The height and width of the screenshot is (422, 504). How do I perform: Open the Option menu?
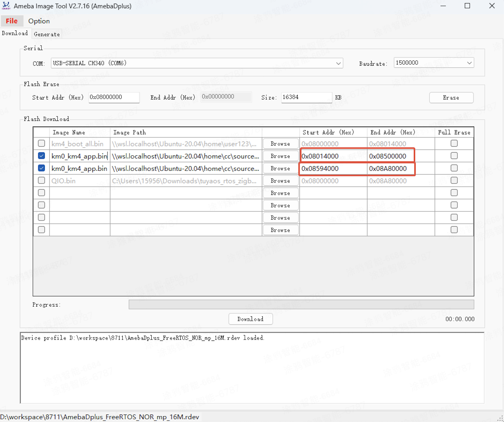39,21
